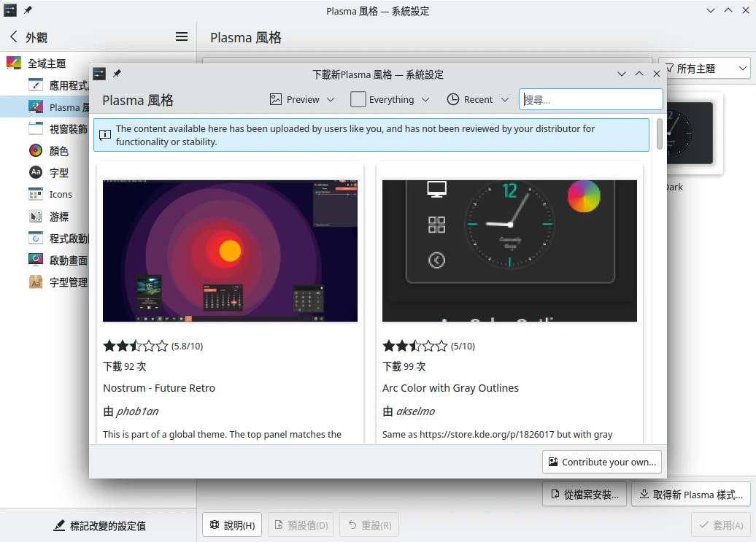
Task: Click the system settings app icon in the dialog titlebar
Action: coord(99,74)
